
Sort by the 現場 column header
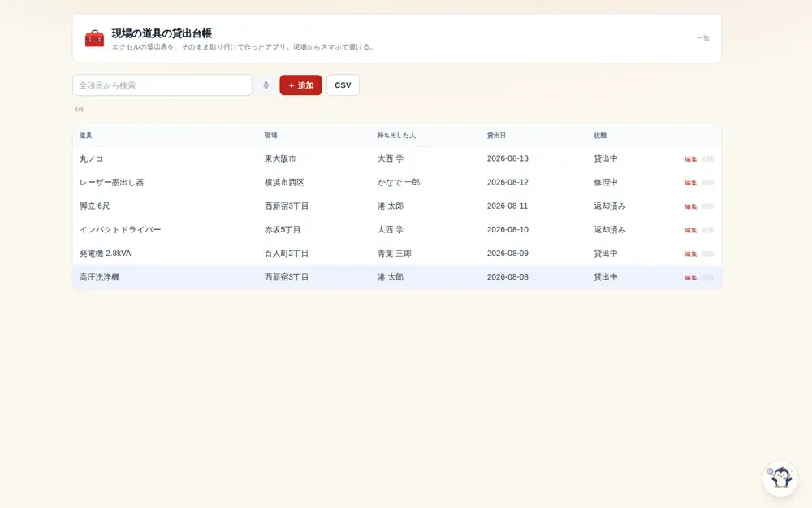point(271,135)
